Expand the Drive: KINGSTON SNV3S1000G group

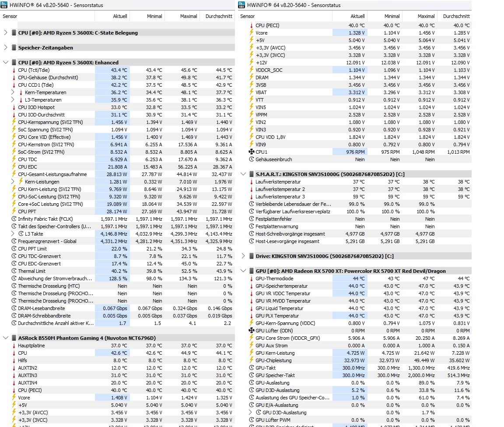click(243, 256)
